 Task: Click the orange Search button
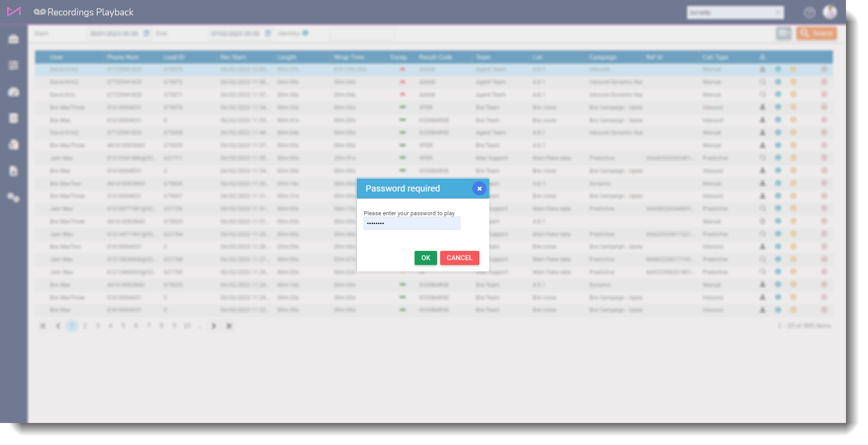point(816,33)
